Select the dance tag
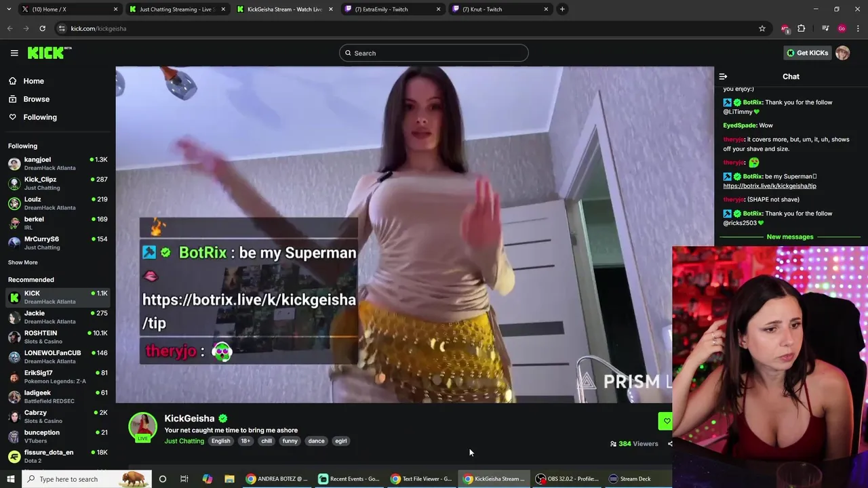868x488 pixels. pyautogui.click(x=316, y=441)
